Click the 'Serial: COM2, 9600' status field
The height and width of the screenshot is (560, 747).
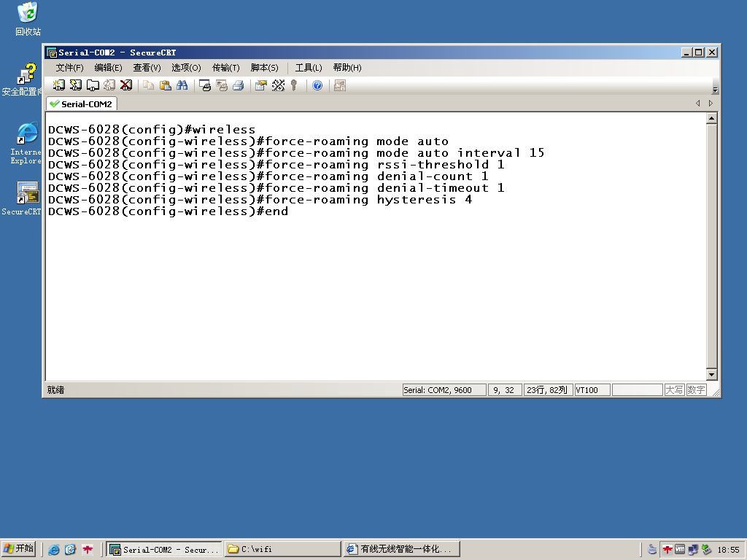[444, 390]
